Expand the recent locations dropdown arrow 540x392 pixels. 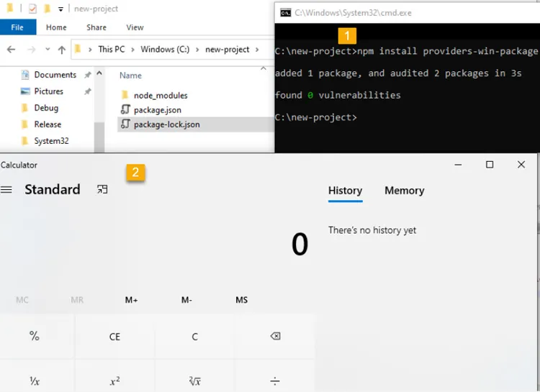pos(48,49)
